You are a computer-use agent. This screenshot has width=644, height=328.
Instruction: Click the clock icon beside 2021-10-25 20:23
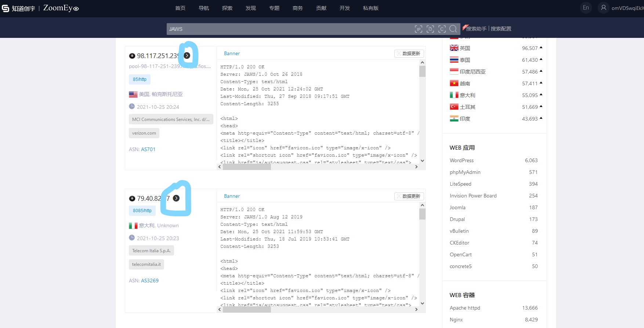[132, 238]
